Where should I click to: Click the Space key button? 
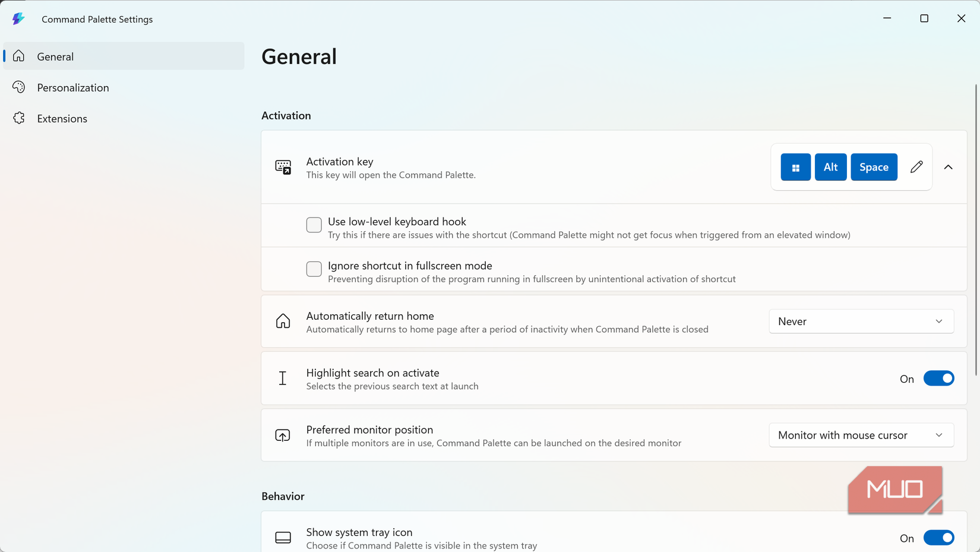tap(874, 167)
